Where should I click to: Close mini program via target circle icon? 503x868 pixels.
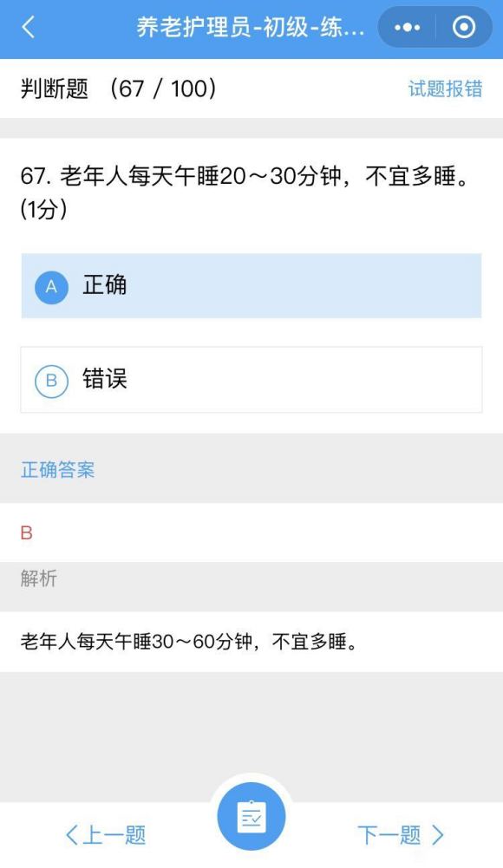pos(464,27)
